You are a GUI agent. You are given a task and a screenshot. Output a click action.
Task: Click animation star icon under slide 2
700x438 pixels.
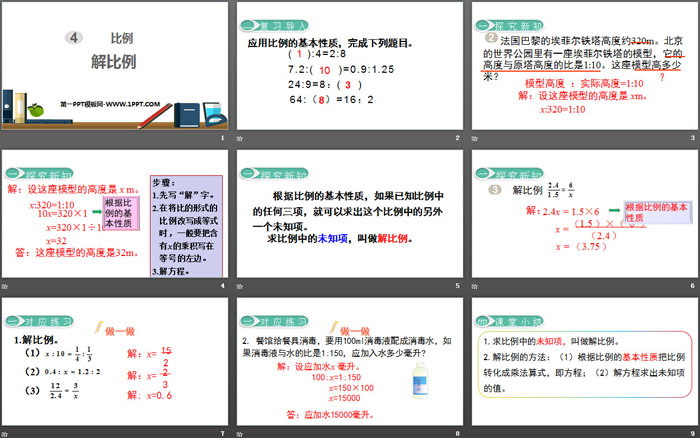coord(240,139)
